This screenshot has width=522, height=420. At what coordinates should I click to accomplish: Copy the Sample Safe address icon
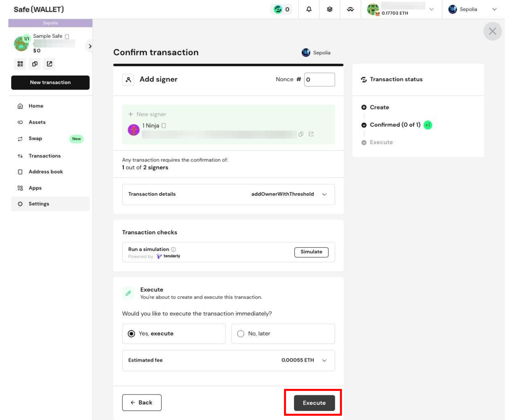[35, 64]
